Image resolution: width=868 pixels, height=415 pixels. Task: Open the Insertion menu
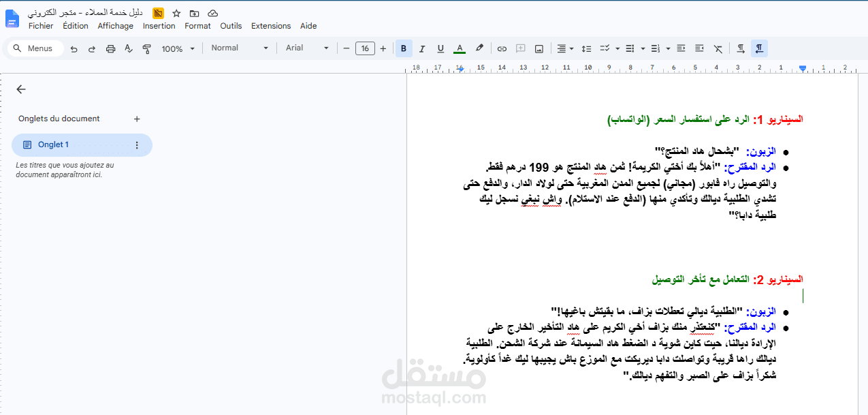159,26
